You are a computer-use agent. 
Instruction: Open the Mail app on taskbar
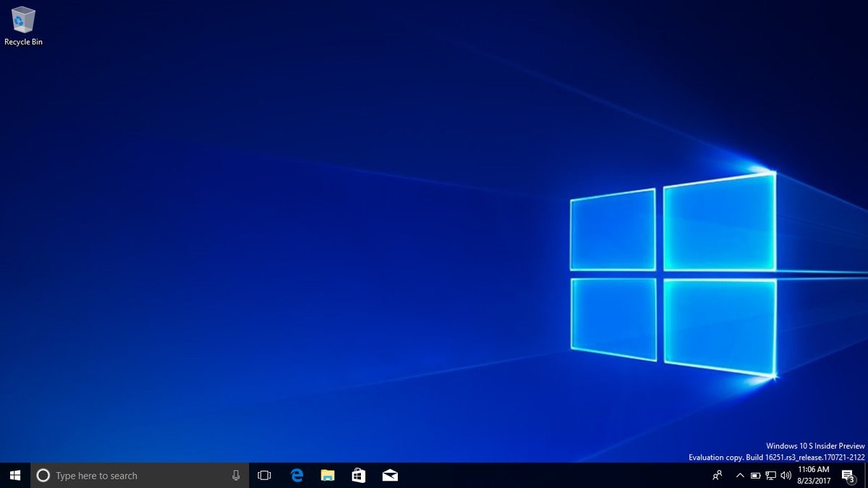(390, 475)
